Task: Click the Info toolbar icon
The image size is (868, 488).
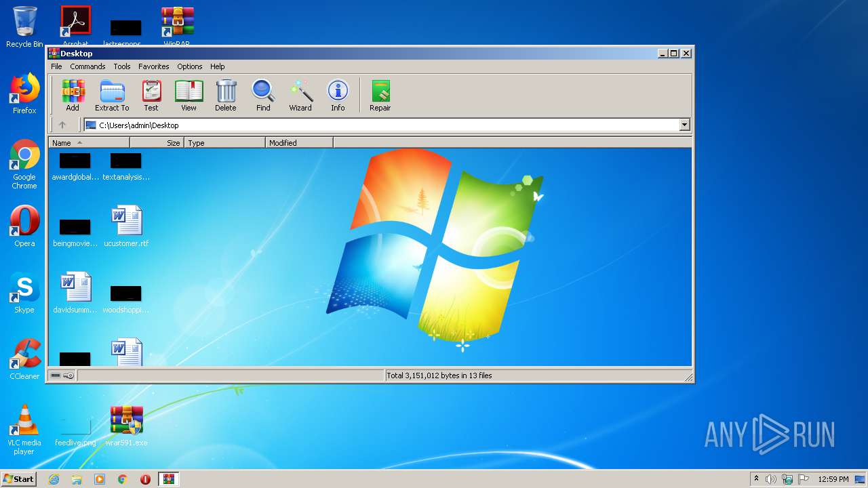Action: 338,95
